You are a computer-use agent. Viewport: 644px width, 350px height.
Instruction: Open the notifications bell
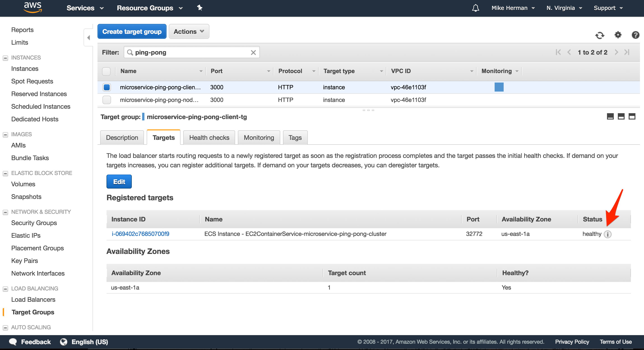(x=475, y=8)
